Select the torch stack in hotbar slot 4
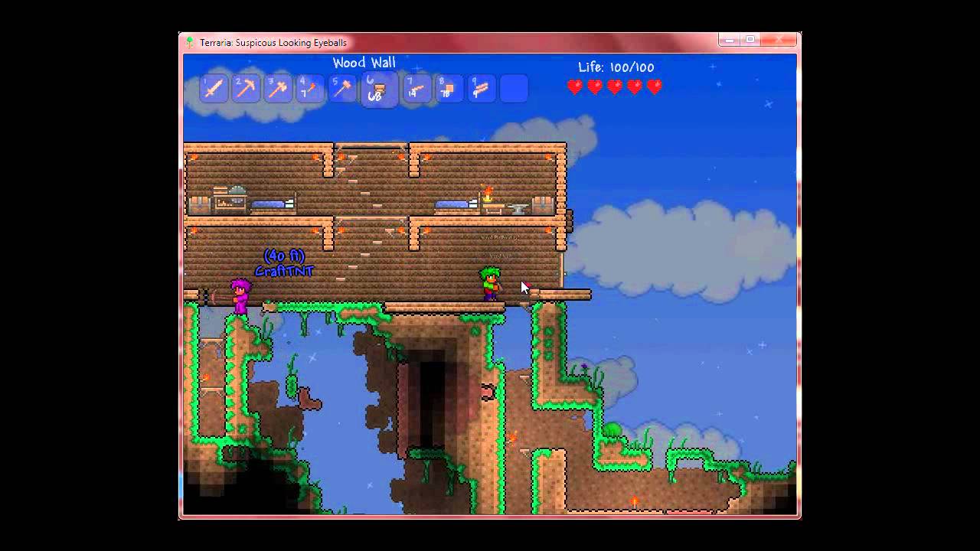Viewport: 980px width, 551px height. click(310, 89)
